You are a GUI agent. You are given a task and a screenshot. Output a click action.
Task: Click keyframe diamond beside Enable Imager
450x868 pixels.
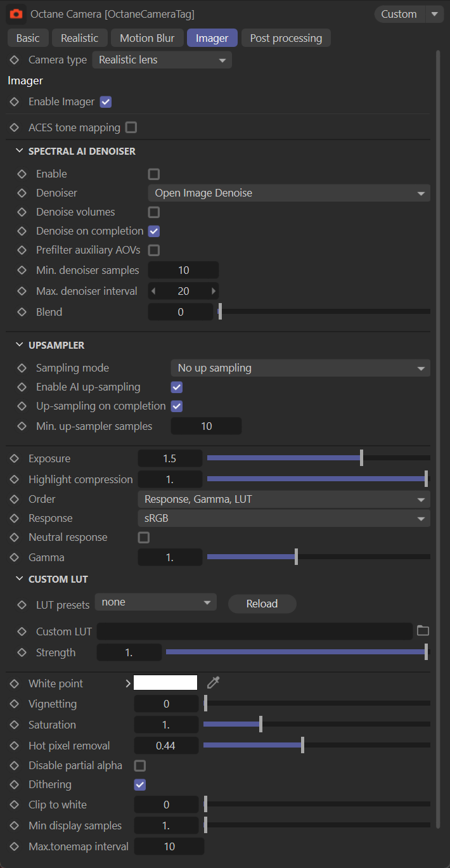pyautogui.click(x=15, y=101)
